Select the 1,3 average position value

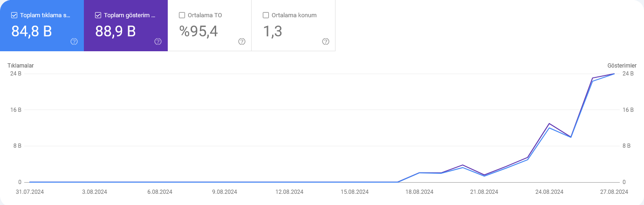(273, 31)
